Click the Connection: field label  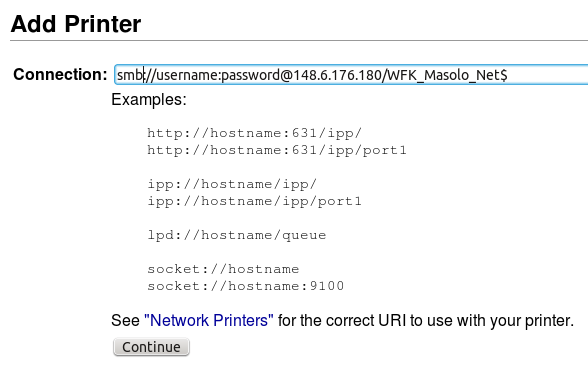[x=60, y=74]
